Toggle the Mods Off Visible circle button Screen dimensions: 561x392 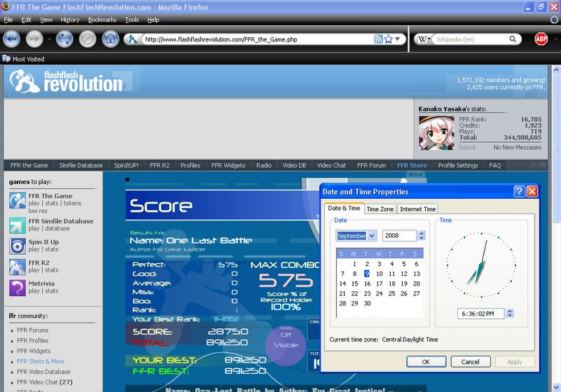pyautogui.click(x=286, y=345)
